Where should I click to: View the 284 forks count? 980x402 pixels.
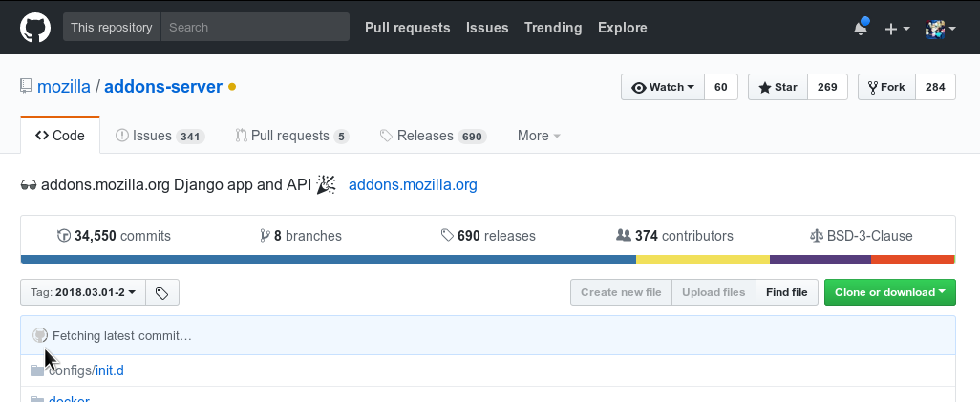936,87
